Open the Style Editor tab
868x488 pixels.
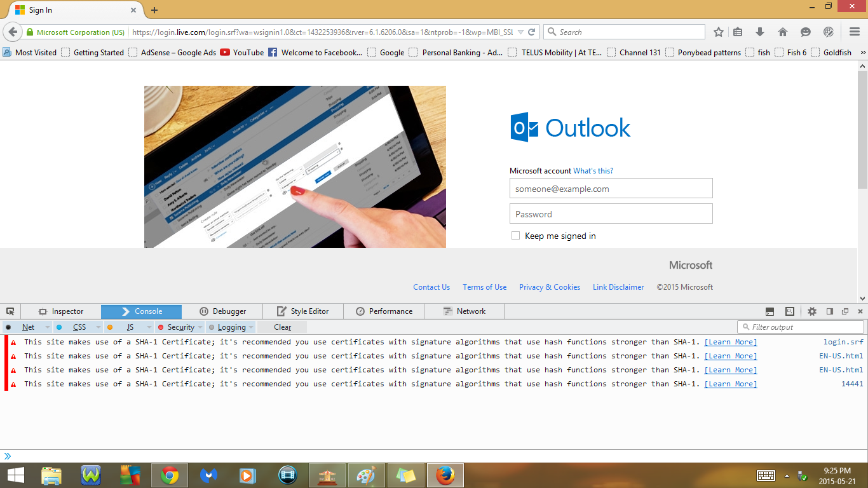point(303,311)
